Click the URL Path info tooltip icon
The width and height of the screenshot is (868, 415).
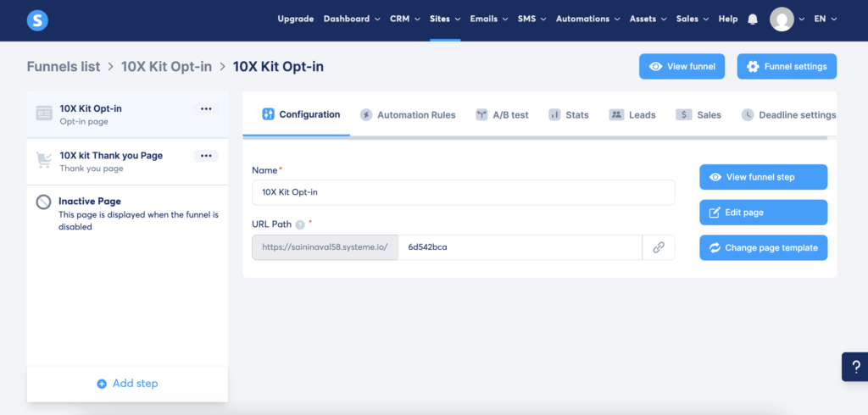[x=300, y=224]
